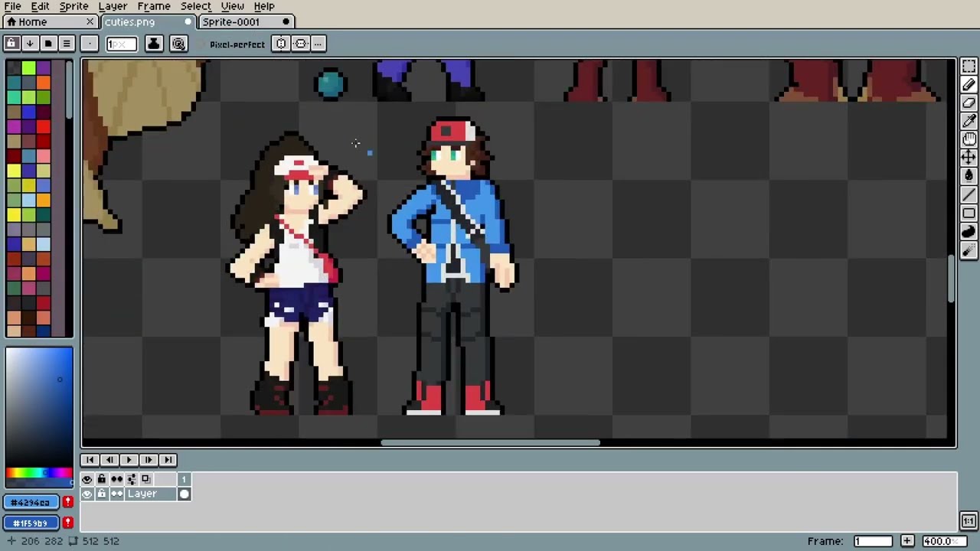Open the Edit menu
980x551 pixels.
(40, 6)
